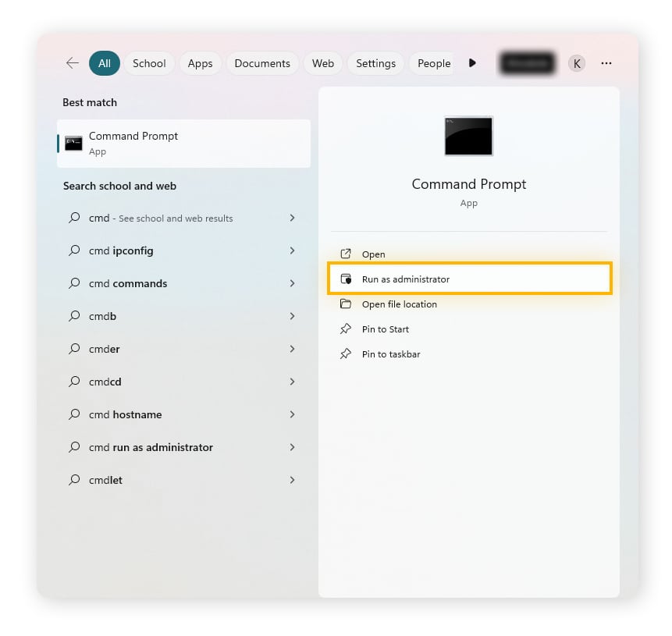Screen dimensions: 672x636
Task: Click the Open file location folder icon
Action: (x=346, y=304)
